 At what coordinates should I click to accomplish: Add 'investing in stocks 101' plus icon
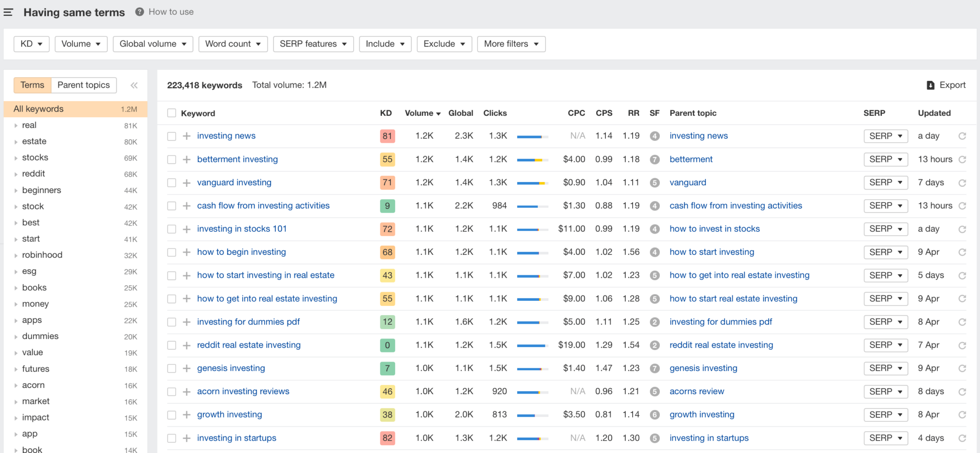[187, 229]
